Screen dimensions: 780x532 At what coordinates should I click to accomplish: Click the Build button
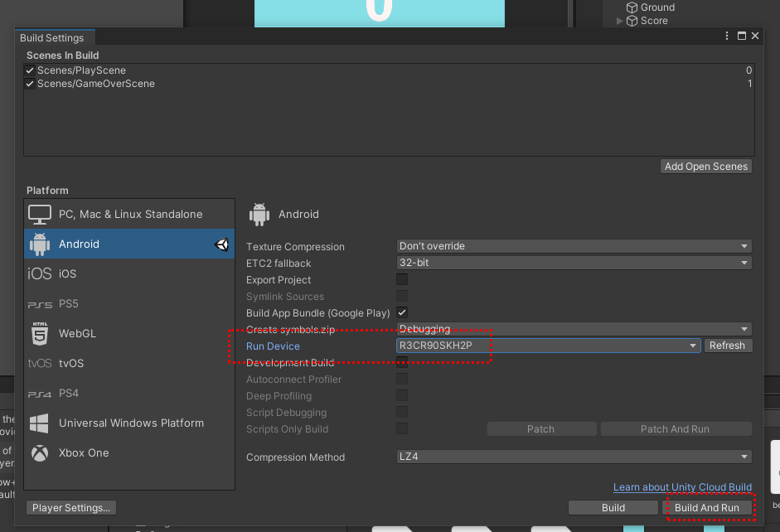(x=613, y=508)
